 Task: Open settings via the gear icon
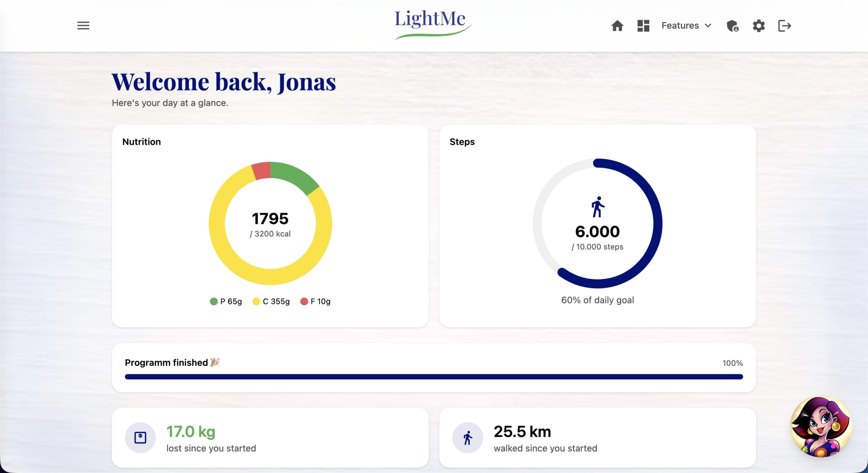(759, 26)
